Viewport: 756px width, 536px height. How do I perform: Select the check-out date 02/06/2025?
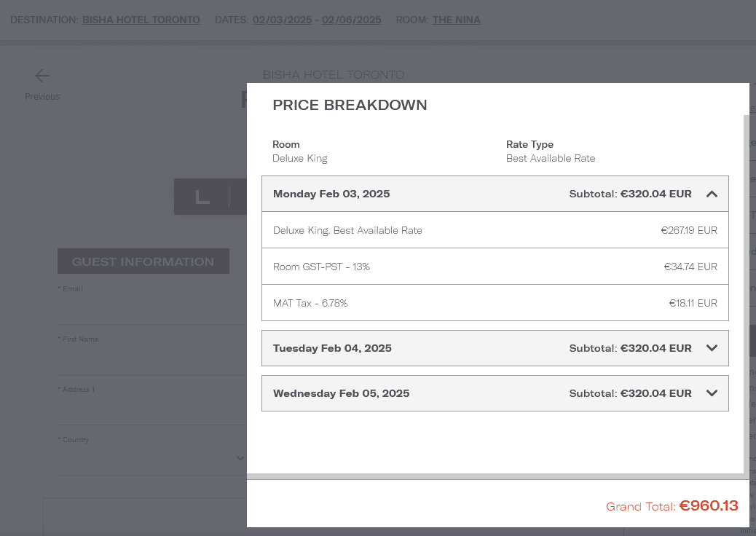(x=351, y=20)
